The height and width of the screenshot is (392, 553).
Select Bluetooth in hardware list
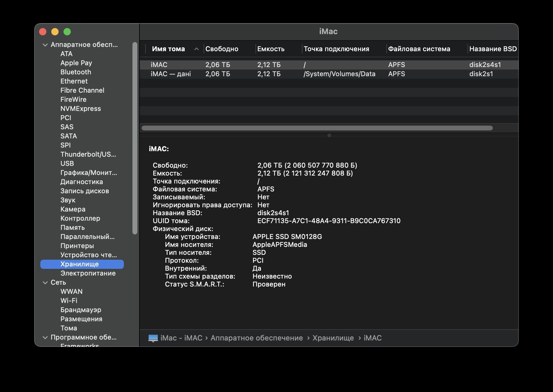coord(76,72)
